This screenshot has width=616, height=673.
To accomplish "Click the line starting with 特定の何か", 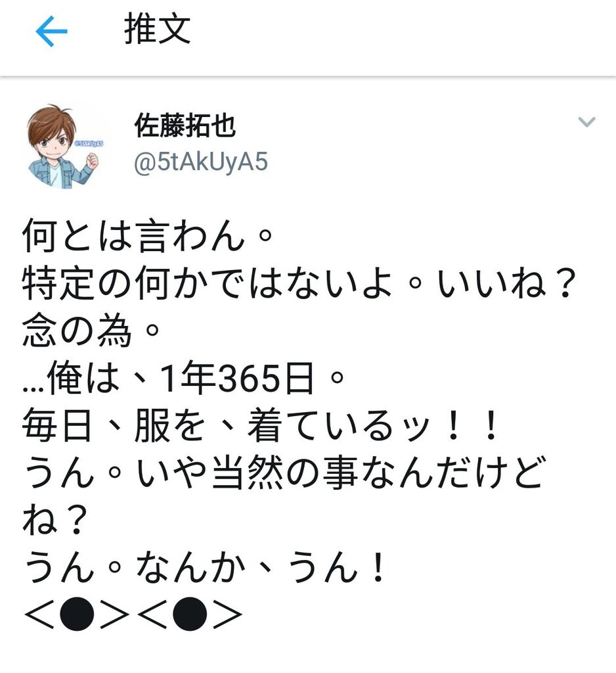I will point(297,283).
